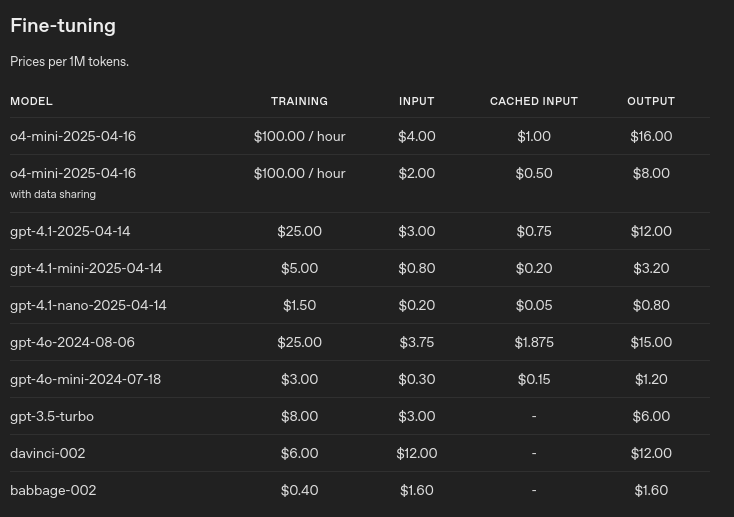Viewport: 734px width, 517px height.
Task: Select the $3.75 gpt-4o input price
Action: (417, 342)
